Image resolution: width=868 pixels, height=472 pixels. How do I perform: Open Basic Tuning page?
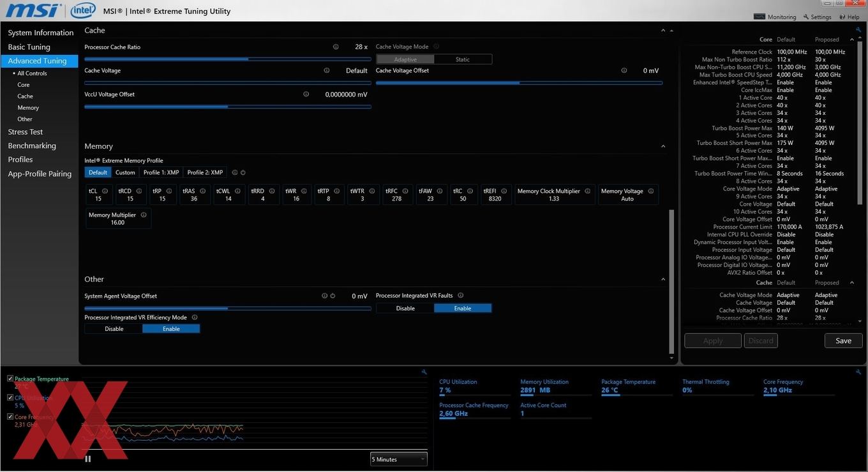29,47
